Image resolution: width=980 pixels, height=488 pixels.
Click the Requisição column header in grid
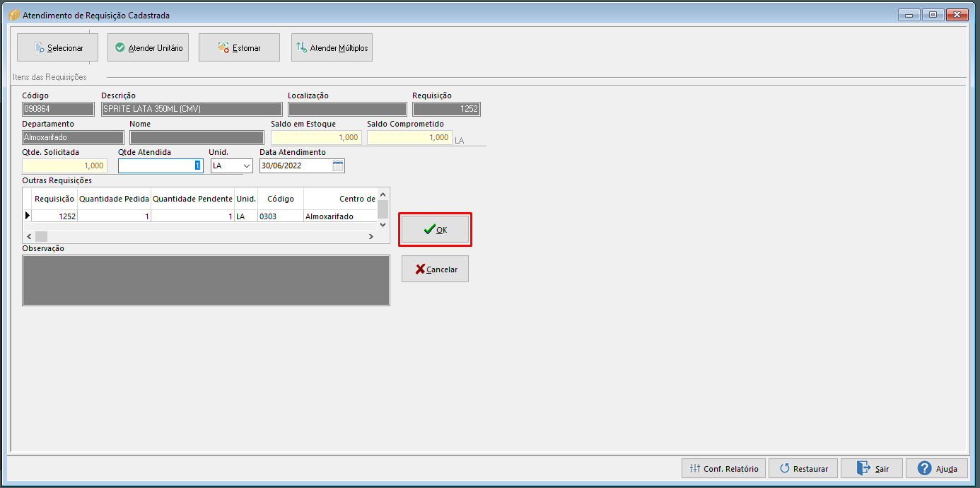(x=54, y=199)
